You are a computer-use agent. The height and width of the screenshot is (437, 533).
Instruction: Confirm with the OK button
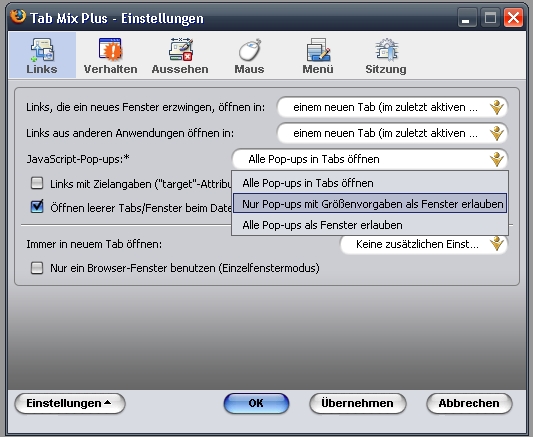(256, 403)
